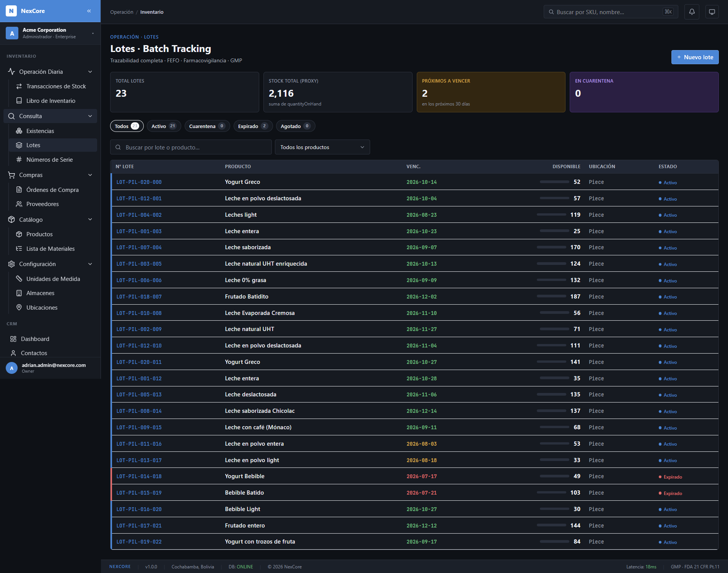Sort by the DISPONIBLE column header

tap(566, 167)
